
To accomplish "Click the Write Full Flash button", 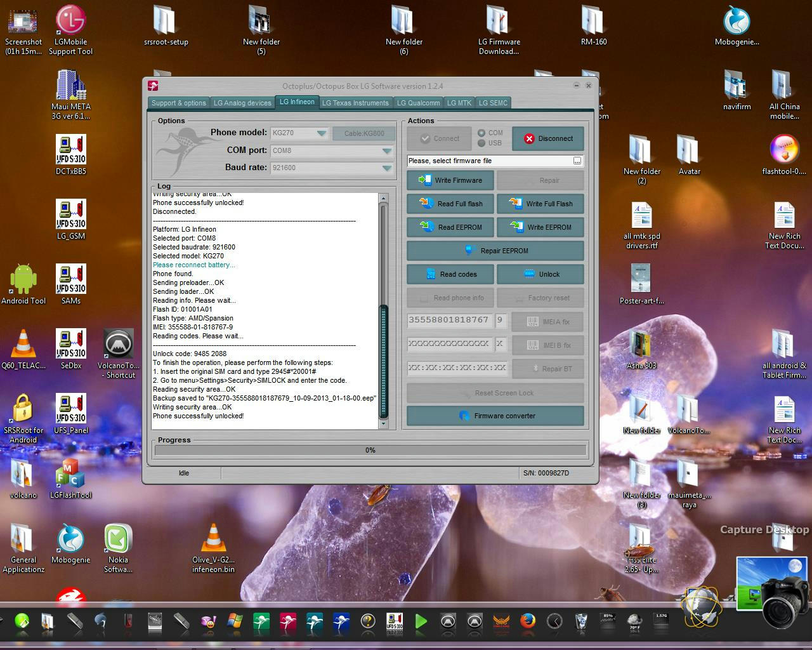I will [x=540, y=204].
